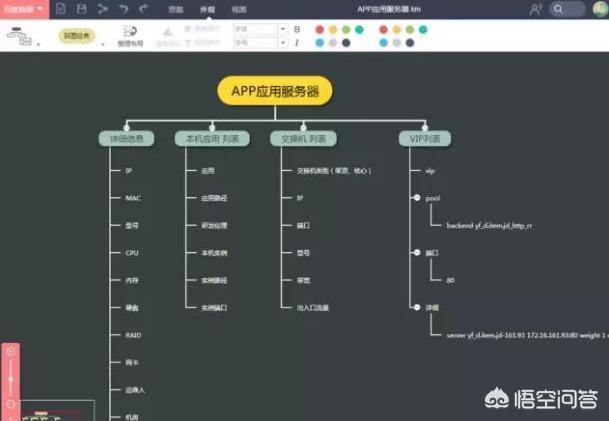Click the share icon

102,8
